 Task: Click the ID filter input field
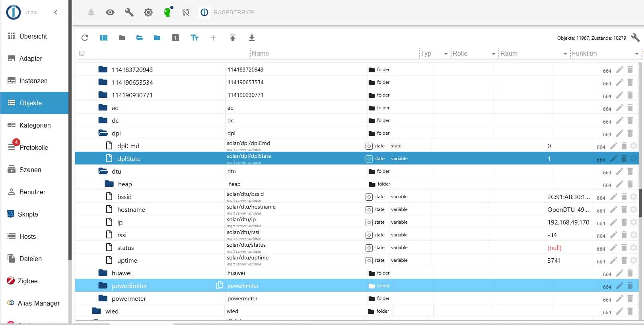[x=163, y=54]
